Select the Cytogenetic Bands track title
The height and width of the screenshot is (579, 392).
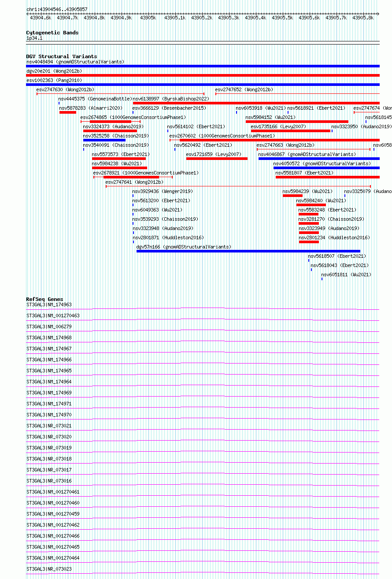click(52, 33)
